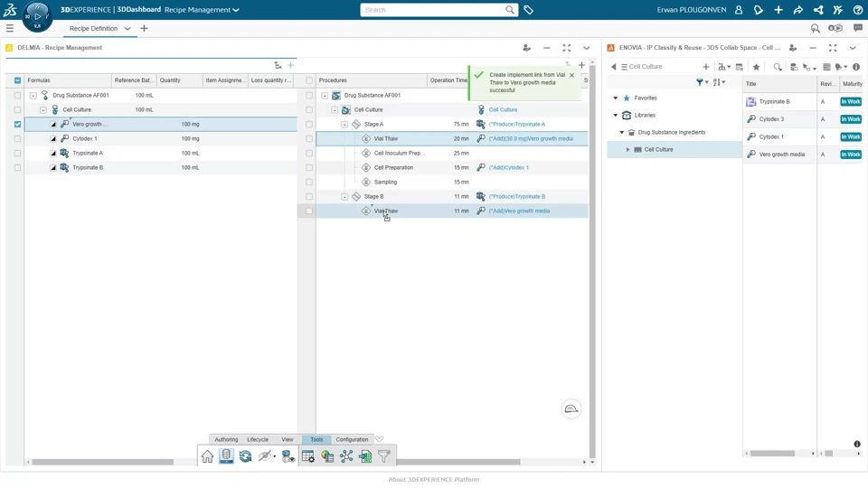
Task: Click the share arrow icon in top bar
Action: tap(798, 10)
